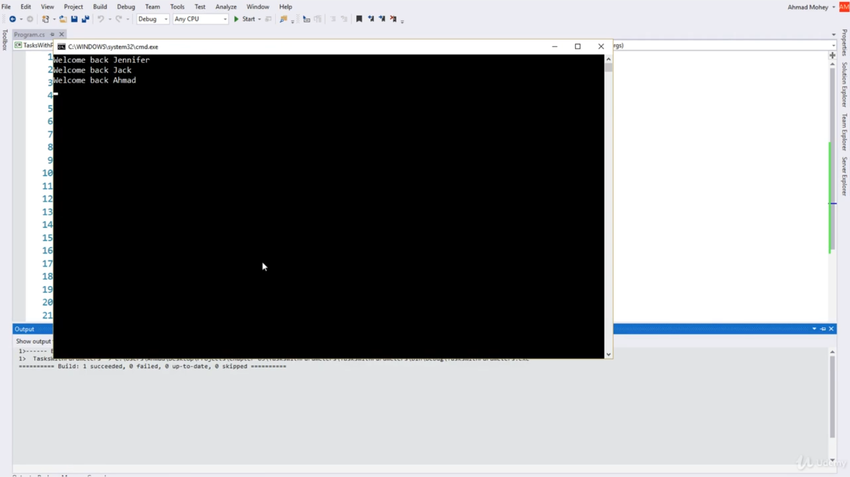Viewport: 850px width, 477px height.
Task: Click the Decrease Indent toolbar icon
Action: (x=333, y=19)
